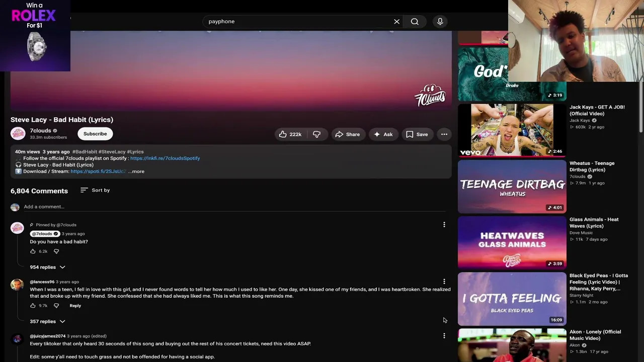Image resolution: width=644 pixels, height=362 pixels.
Task: Open Black Eyed Peas - I Gotta Feeling title
Action: pos(599,282)
